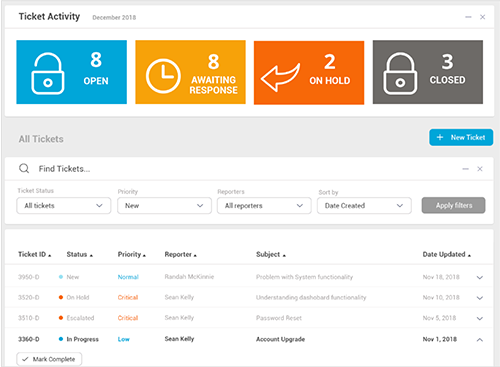Click ticket ID 3360-D
Image resolution: width=500 pixels, height=367 pixels.
(x=29, y=339)
